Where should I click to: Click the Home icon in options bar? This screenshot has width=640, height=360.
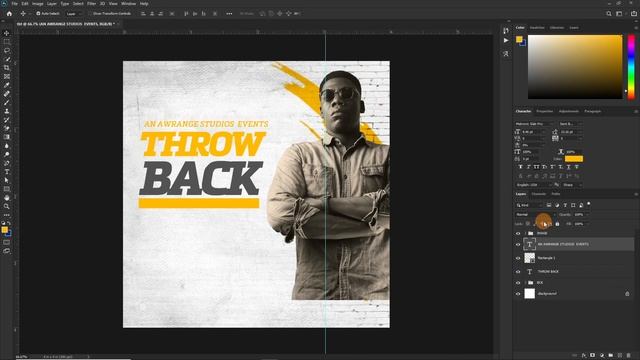pyautogui.click(x=9, y=13)
